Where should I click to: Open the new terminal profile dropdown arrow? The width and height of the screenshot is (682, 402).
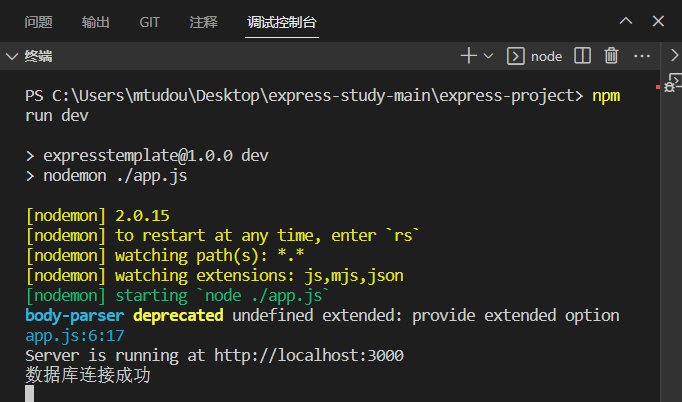[488, 56]
